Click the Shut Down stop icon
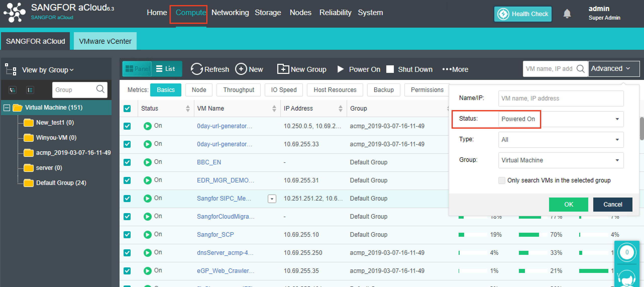Viewport: 644px width, 287px height. pyautogui.click(x=390, y=69)
